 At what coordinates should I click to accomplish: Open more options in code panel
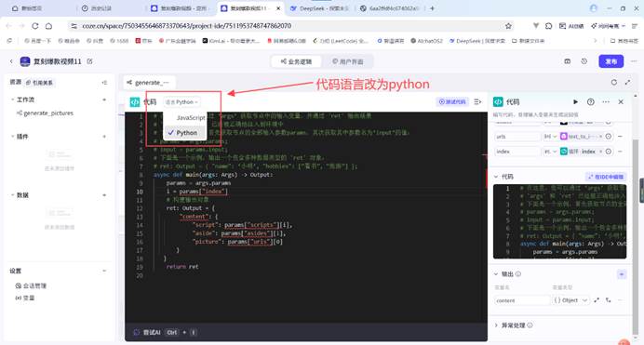pos(606,101)
